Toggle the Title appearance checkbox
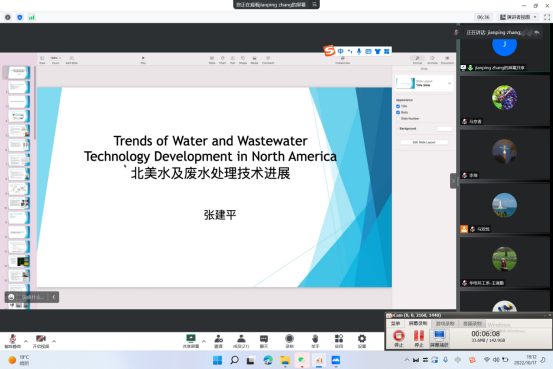 click(398, 106)
